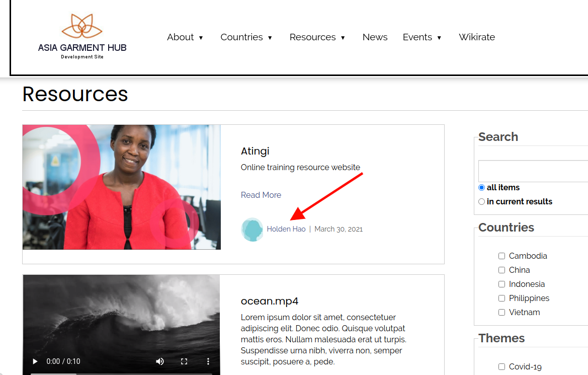
Task: Expand the Resources navigation dropdown
Action: coord(317,37)
